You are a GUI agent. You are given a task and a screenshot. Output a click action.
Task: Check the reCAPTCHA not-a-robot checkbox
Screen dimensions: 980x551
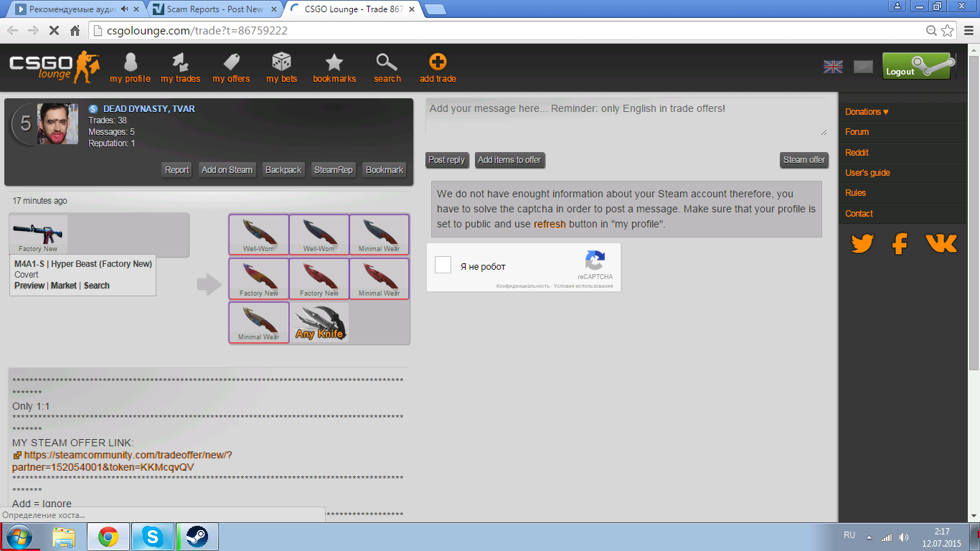443,265
